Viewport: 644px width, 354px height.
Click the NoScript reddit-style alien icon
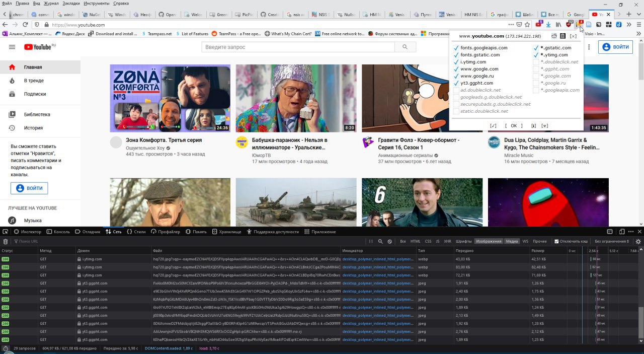tap(554, 36)
